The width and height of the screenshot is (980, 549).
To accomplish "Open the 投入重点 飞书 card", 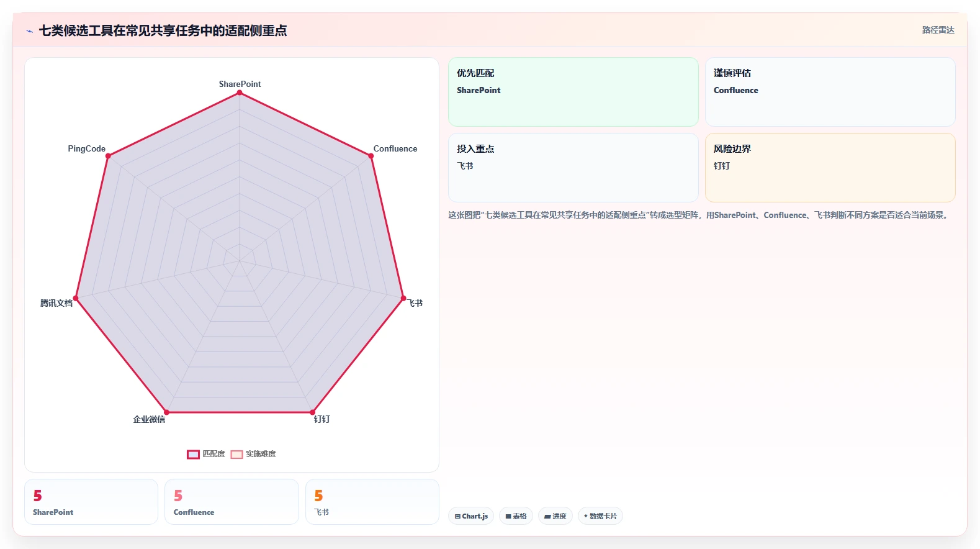I will [573, 168].
